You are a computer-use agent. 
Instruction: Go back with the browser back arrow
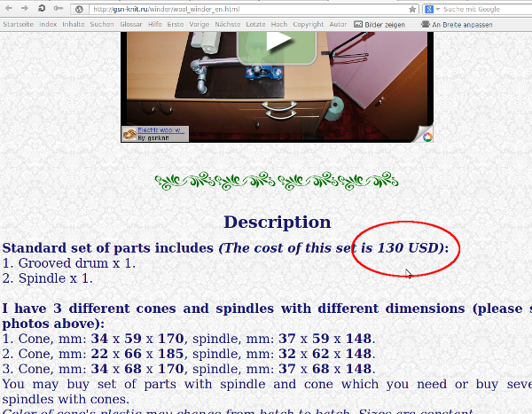9,8
